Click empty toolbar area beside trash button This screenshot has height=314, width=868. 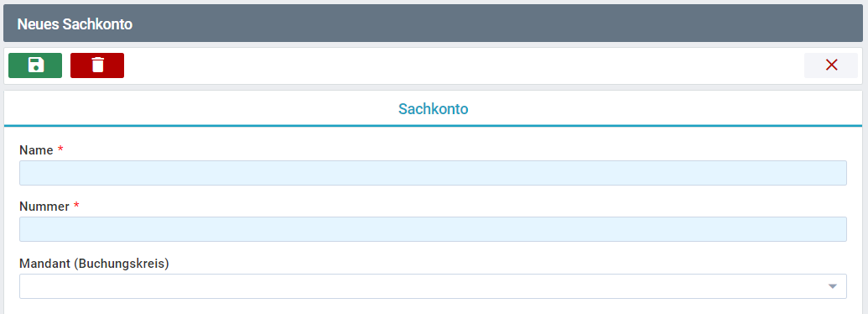point(464,65)
